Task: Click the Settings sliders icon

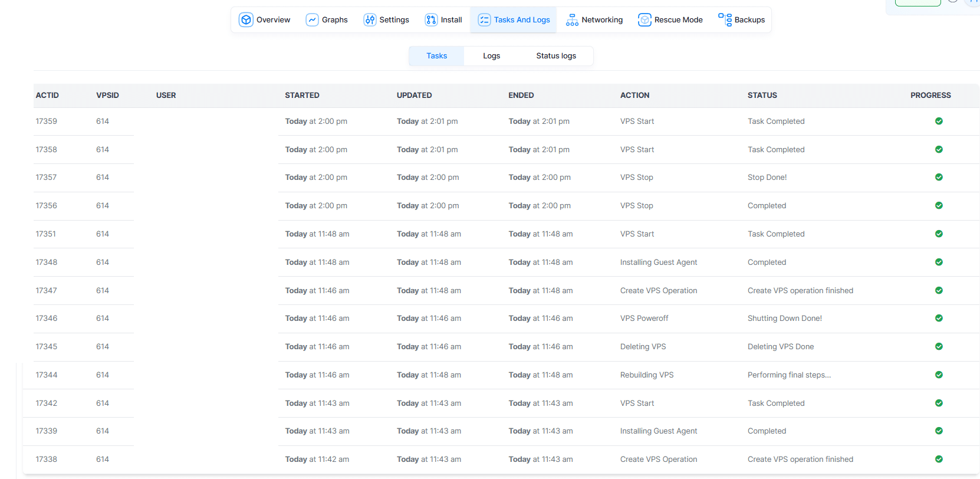Action: pos(370,20)
